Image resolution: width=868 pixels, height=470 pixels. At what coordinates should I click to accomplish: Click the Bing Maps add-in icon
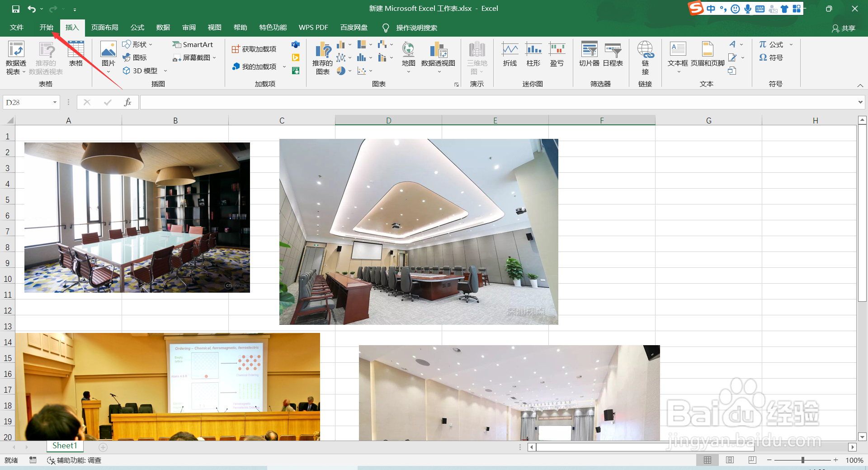(x=296, y=57)
